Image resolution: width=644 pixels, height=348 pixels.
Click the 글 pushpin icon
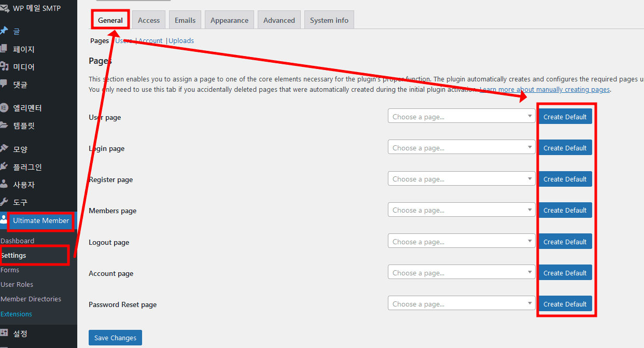(x=4, y=31)
